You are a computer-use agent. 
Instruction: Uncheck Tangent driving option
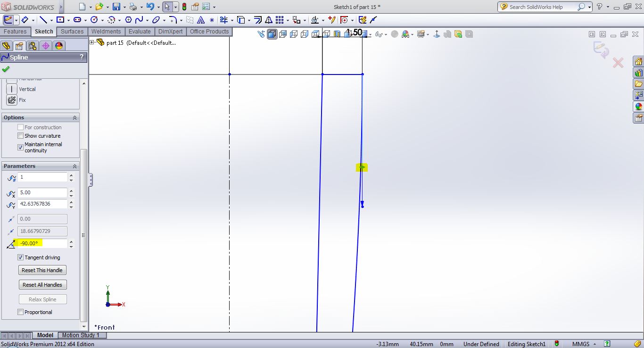coord(20,257)
